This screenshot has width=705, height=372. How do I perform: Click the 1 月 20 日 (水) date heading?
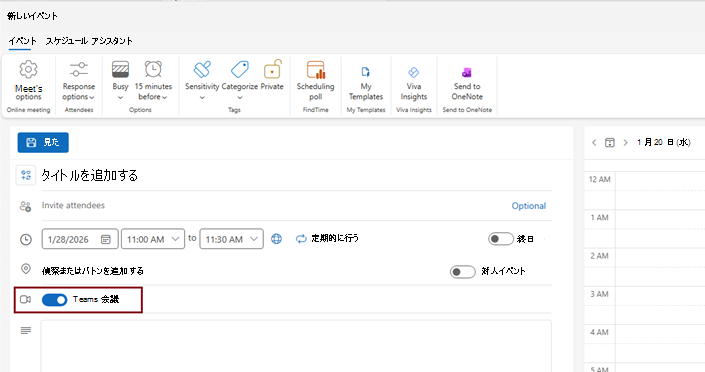[663, 142]
